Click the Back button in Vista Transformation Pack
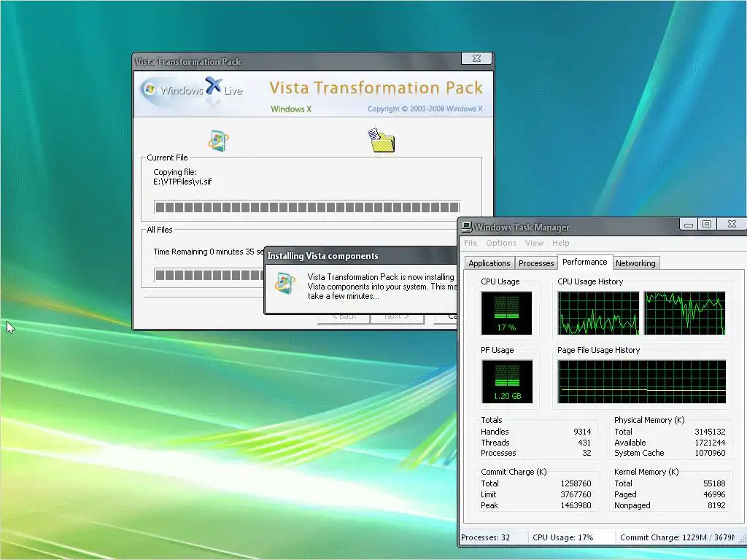 pos(344,318)
